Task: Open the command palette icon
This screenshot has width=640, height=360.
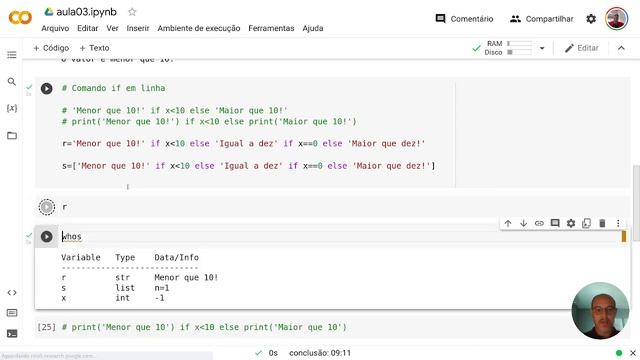Action: click(12, 313)
